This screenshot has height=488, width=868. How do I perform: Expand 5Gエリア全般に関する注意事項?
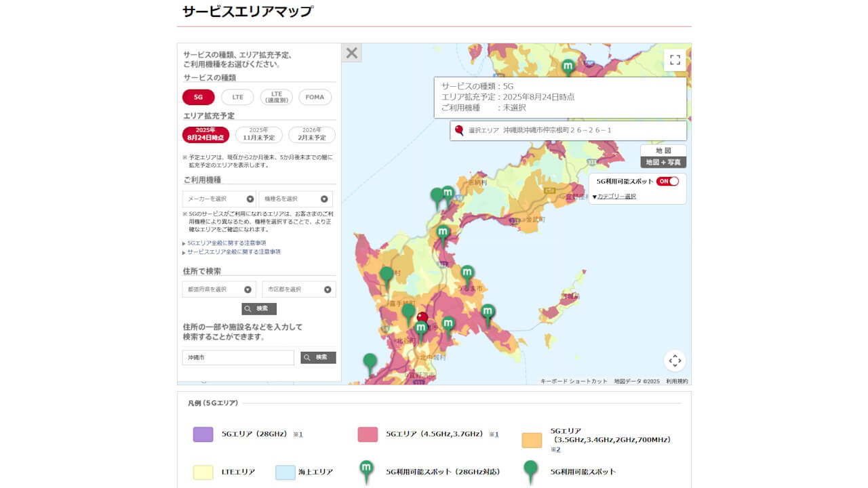pos(226,243)
